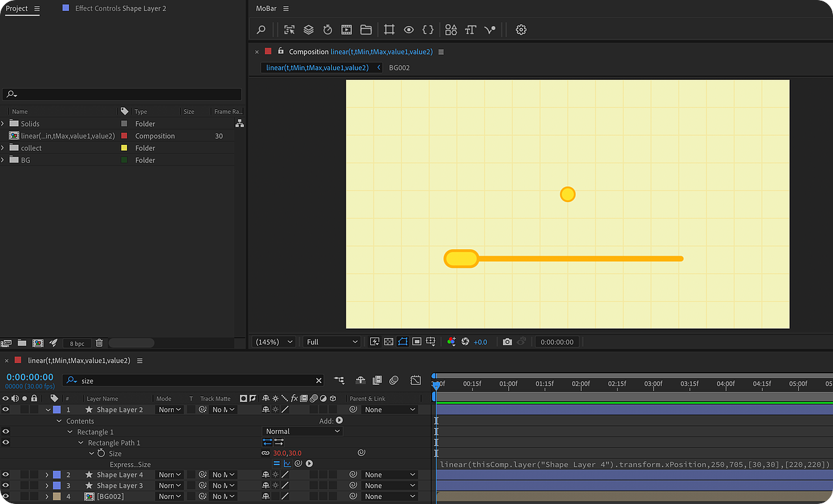Viewport: 833px width, 504px height.
Task: Expand Shape Layer 3 properties
Action: tap(47, 486)
